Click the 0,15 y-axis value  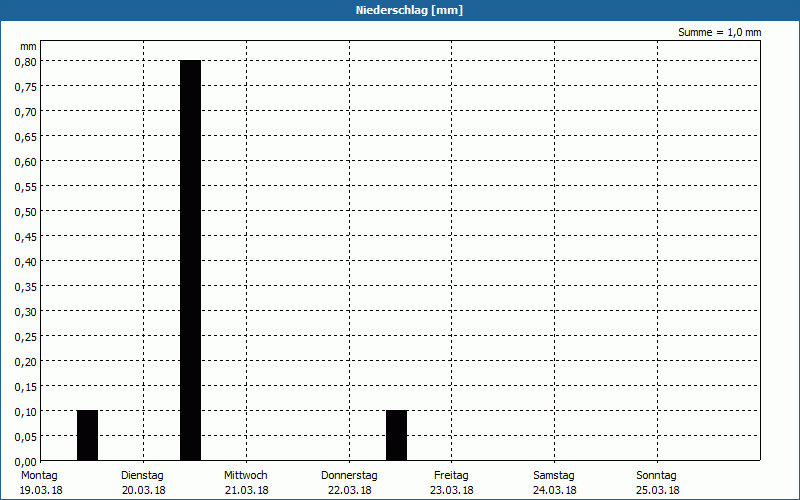pos(26,387)
